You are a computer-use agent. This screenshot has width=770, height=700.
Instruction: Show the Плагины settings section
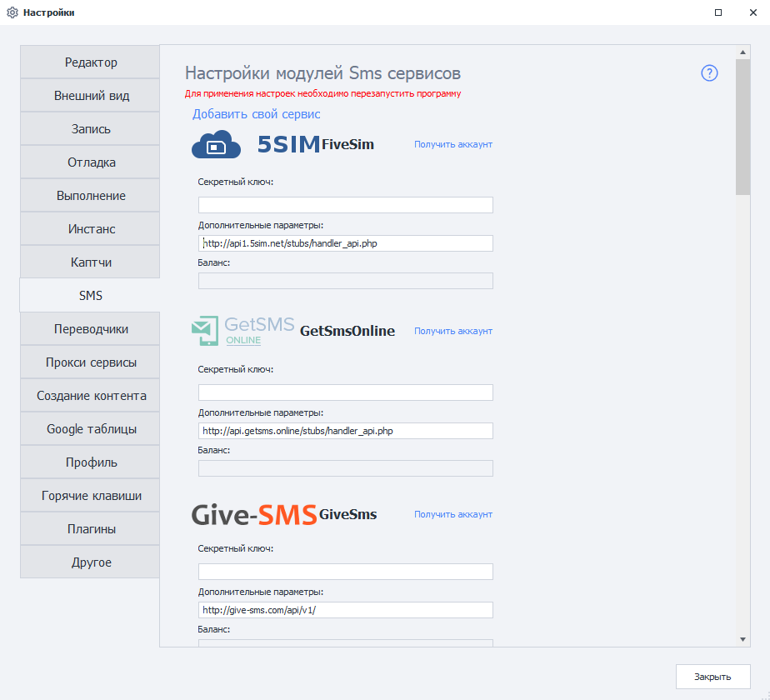pos(91,529)
